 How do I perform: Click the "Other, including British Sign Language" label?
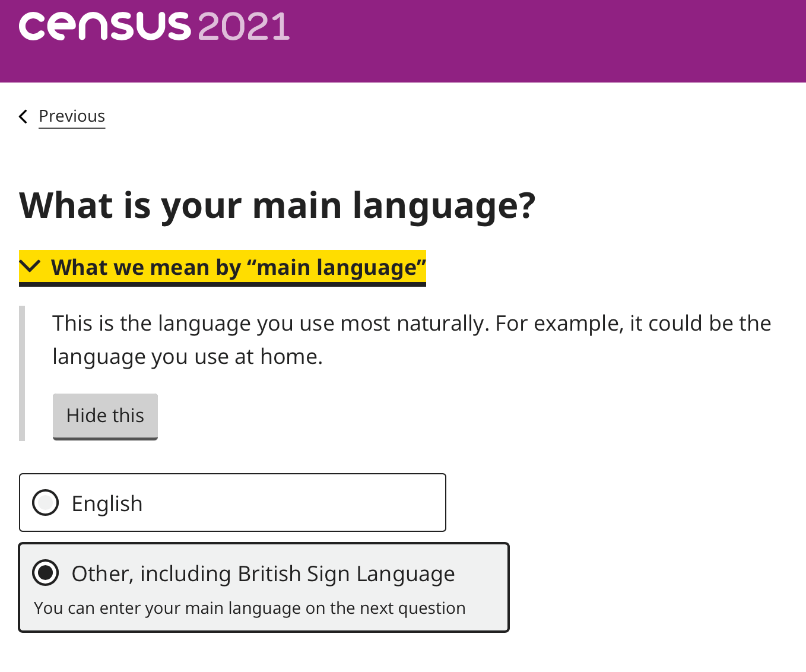point(263,574)
